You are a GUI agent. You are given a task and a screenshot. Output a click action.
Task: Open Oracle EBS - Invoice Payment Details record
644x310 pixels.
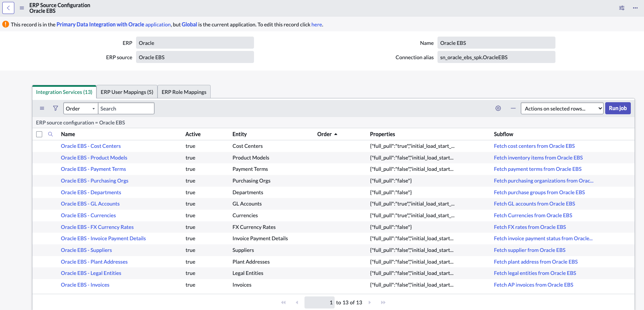pyautogui.click(x=103, y=238)
